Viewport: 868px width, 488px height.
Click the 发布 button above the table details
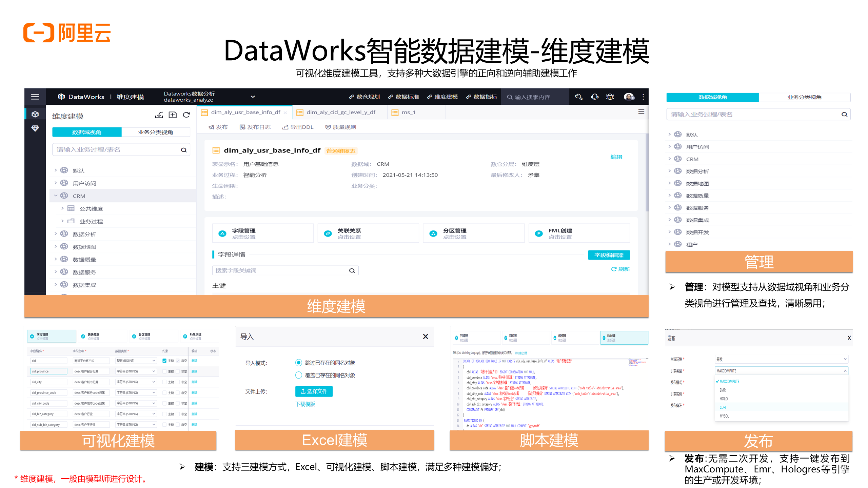(x=218, y=127)
